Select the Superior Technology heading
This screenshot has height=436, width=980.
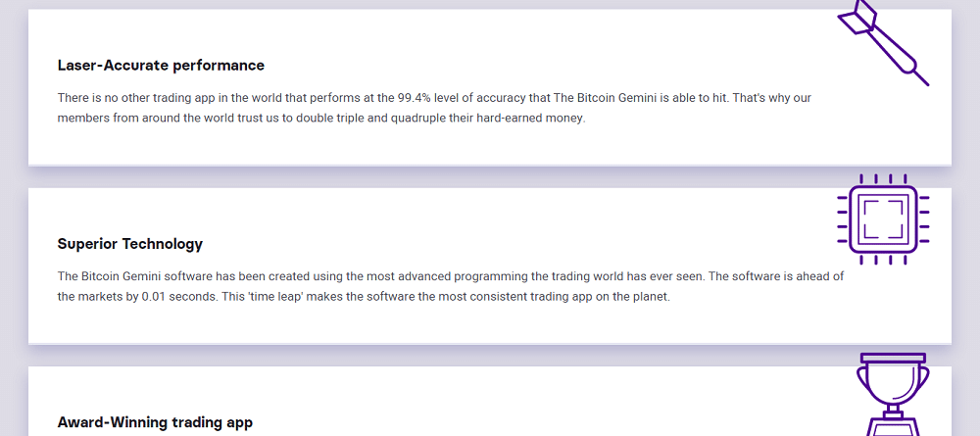(130, 244)
